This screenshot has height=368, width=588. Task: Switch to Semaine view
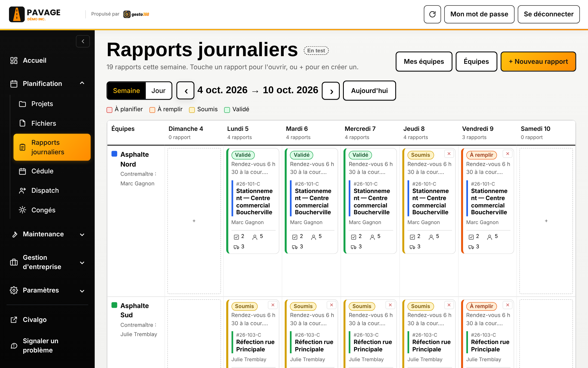pyautogui.click(x=127, y=91)
